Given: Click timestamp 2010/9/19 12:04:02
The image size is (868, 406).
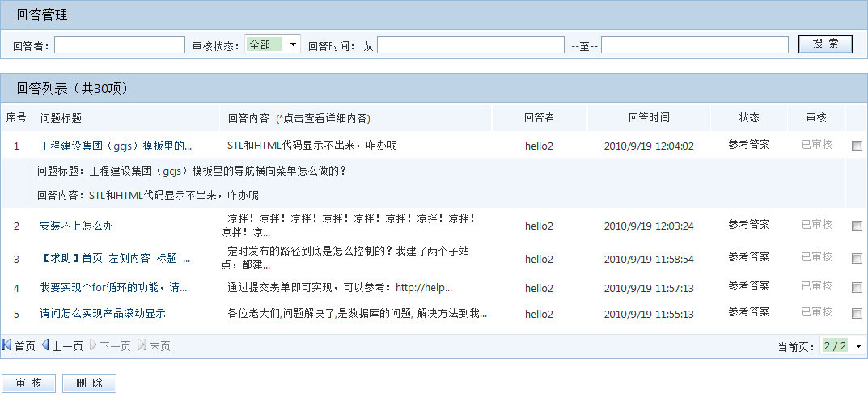Looking at the screenshot, I should pos(649,146).
